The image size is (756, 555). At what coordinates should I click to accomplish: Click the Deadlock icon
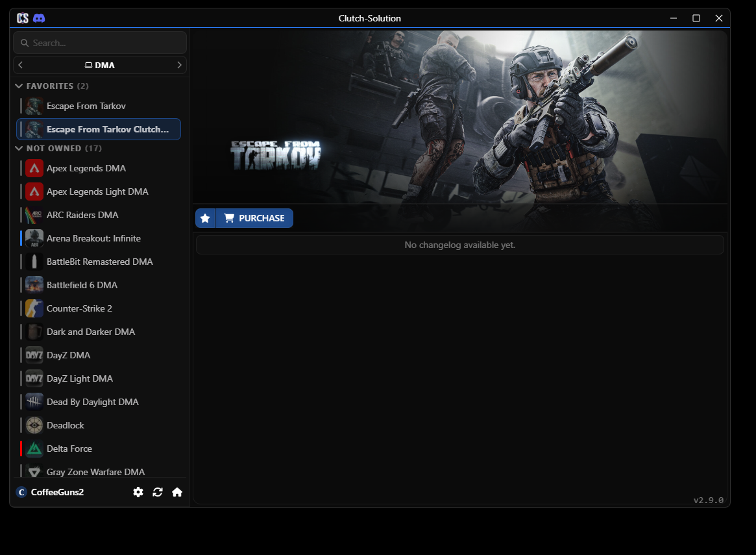(34, 425)
